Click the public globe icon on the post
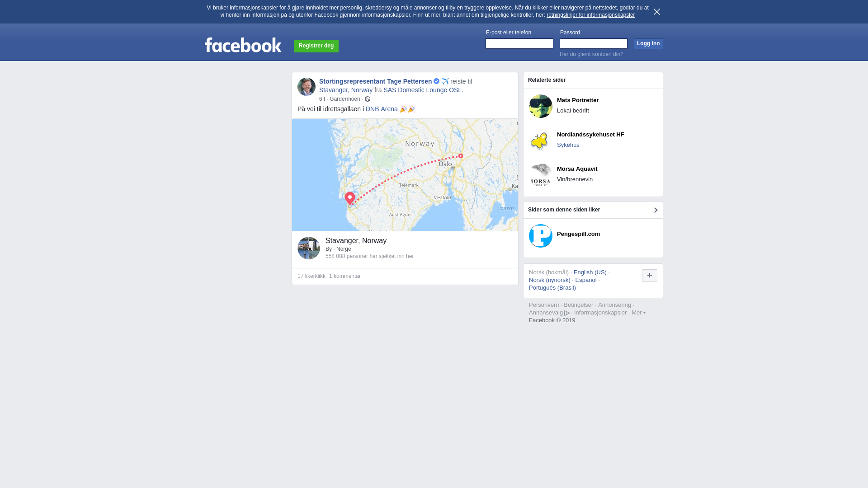 368,99
